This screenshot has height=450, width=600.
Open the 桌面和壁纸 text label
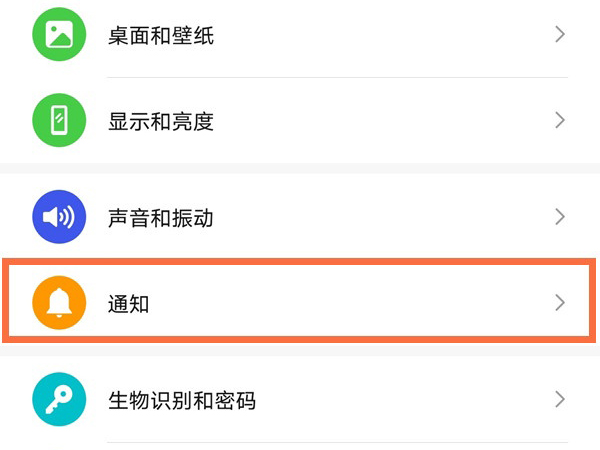(160, 37)
